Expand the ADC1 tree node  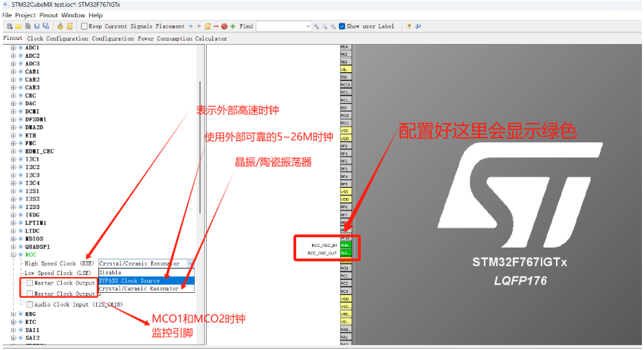coord(14,47)
